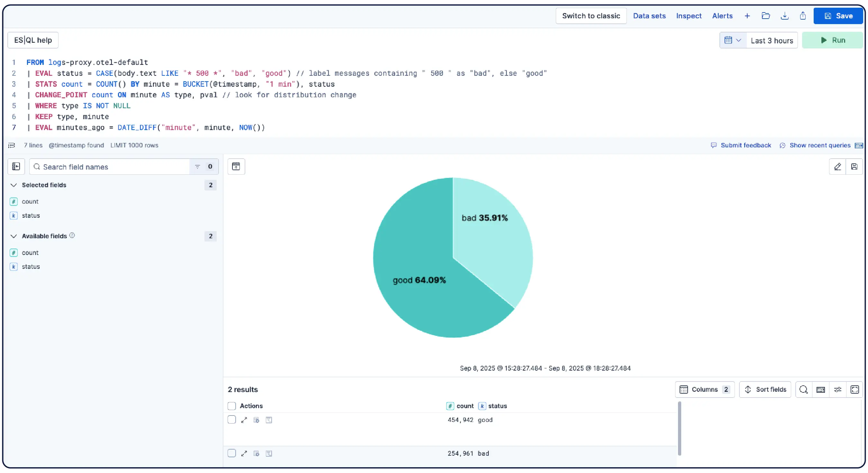Check the row containing 454,942 good
868x473 pixels.
click(x=232, y=419)
